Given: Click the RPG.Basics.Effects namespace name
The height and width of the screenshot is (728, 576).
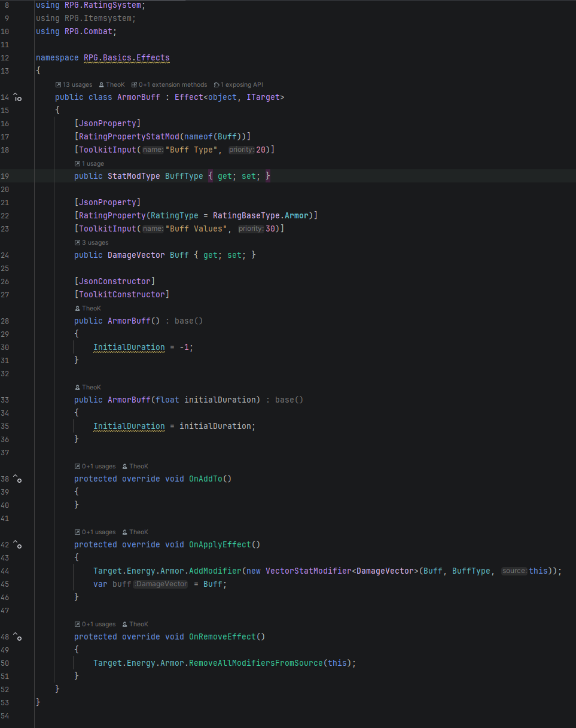Looking at the screenshot, I should [x=127, y=58].
